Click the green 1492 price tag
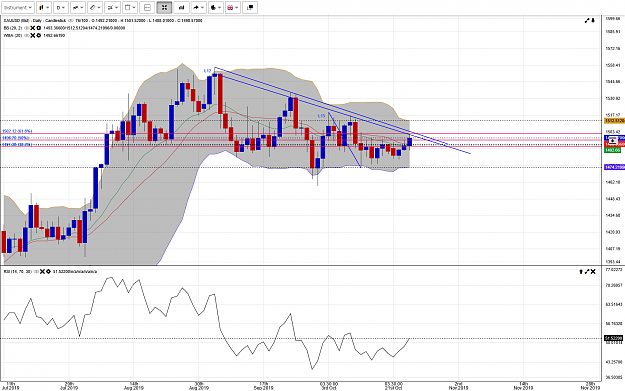The width and height of the screenshot is (625, 391). click(x=613, y=150)
